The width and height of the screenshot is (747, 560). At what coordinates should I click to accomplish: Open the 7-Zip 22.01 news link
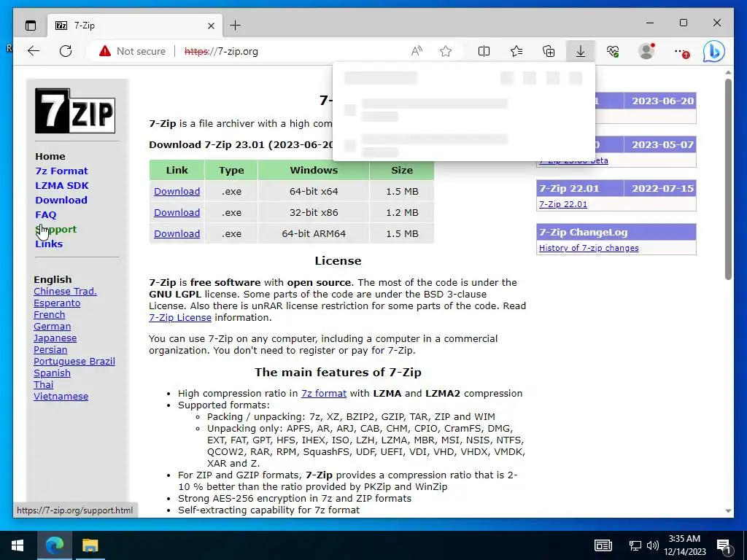[x=562, y=204]
